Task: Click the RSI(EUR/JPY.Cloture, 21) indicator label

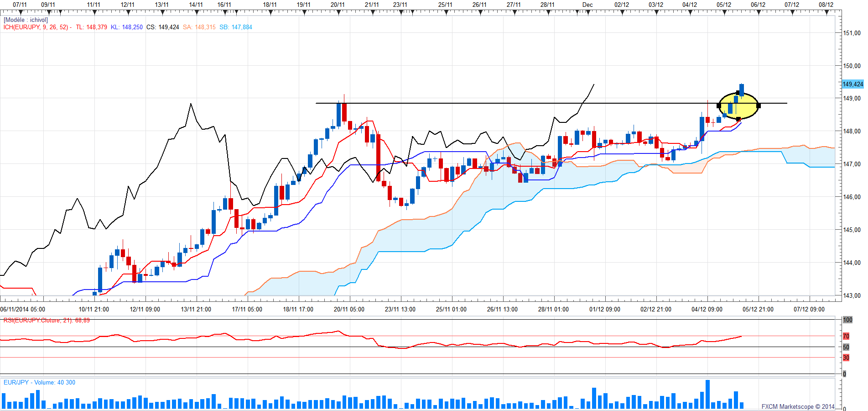Action: pyautogui.click(x=38, y=321)
